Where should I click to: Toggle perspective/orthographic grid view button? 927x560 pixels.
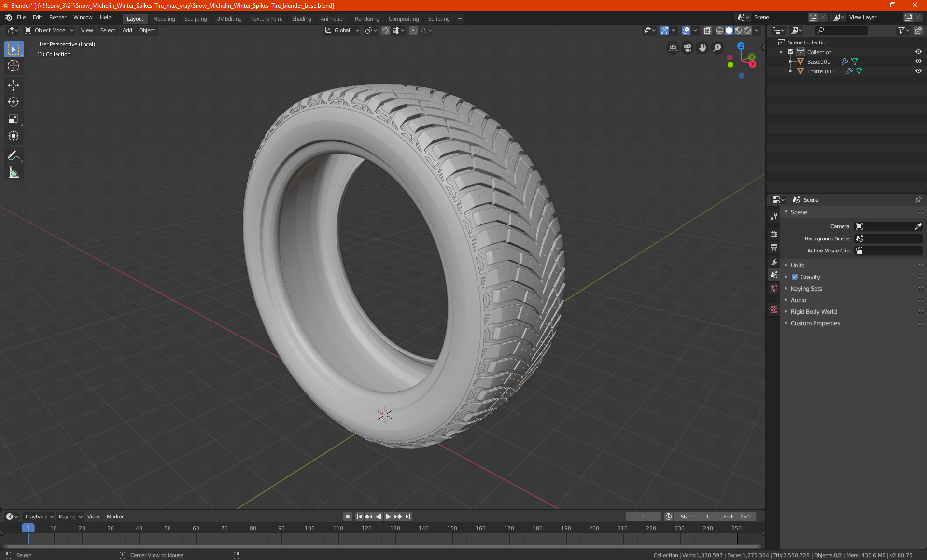673,48
